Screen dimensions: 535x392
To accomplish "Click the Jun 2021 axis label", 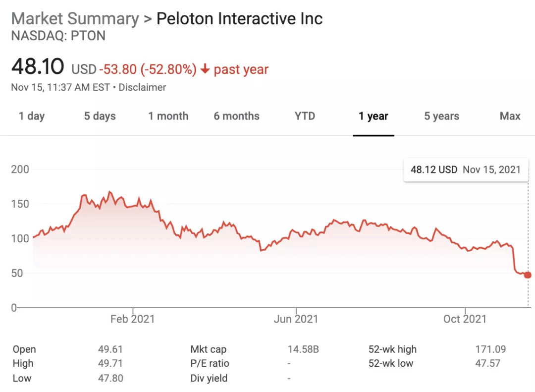I will click(x=296, y=319).
